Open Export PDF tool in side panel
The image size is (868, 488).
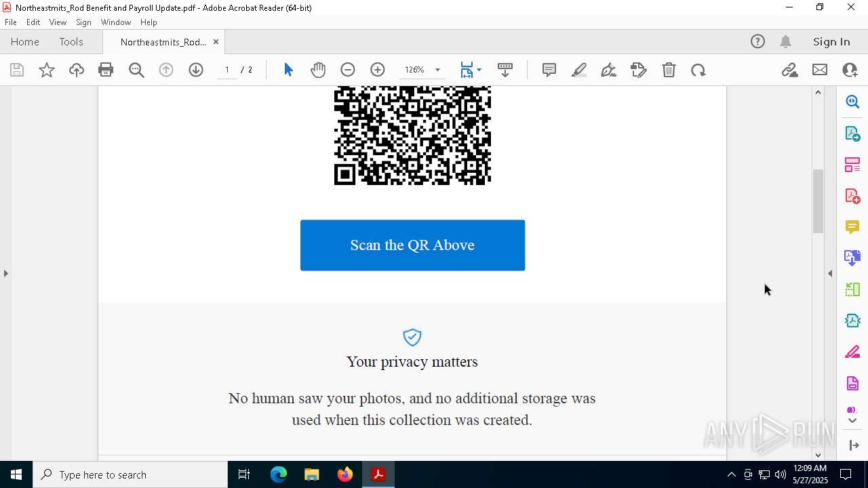[852, 133]
